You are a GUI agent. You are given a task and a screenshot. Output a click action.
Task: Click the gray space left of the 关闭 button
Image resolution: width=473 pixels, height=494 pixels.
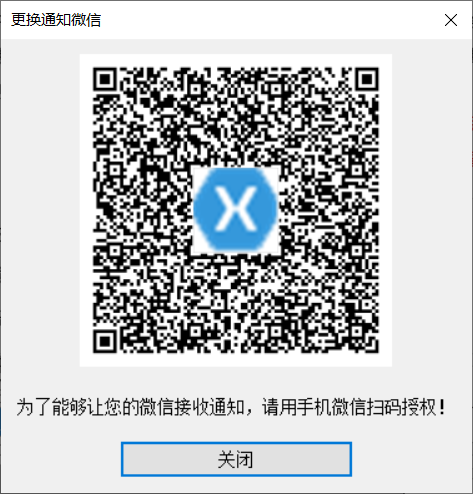point(61,459)
